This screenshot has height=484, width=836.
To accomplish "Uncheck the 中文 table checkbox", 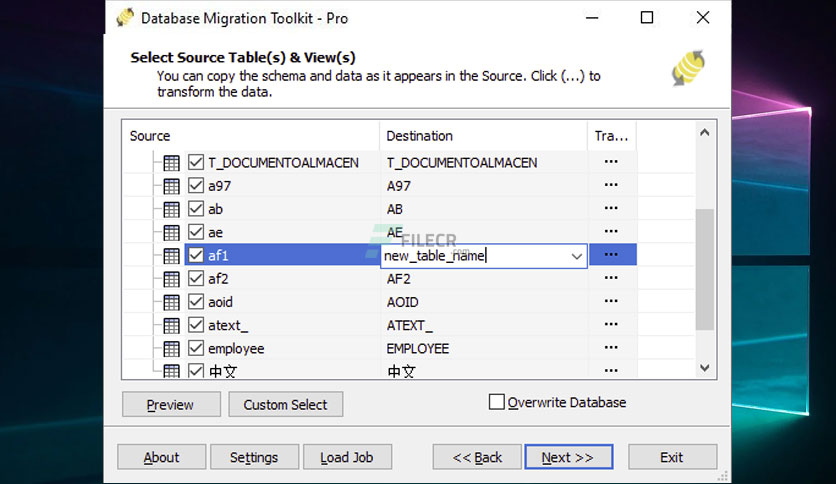I will click(196, 370).
